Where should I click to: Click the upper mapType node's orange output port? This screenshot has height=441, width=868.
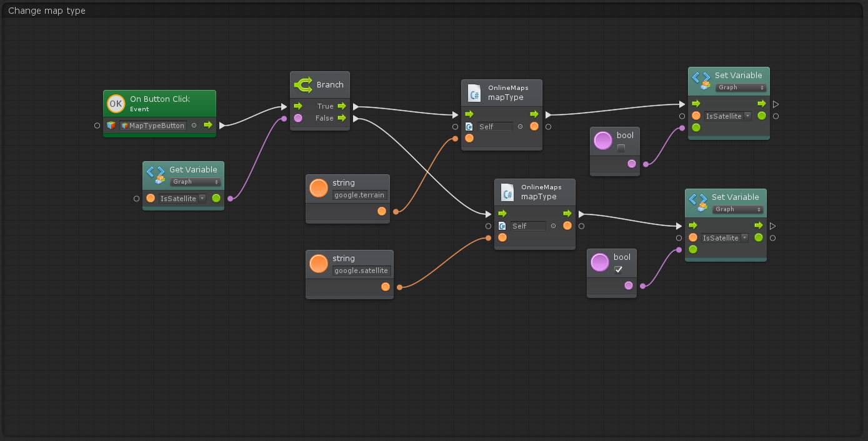(x=534, y=126)
